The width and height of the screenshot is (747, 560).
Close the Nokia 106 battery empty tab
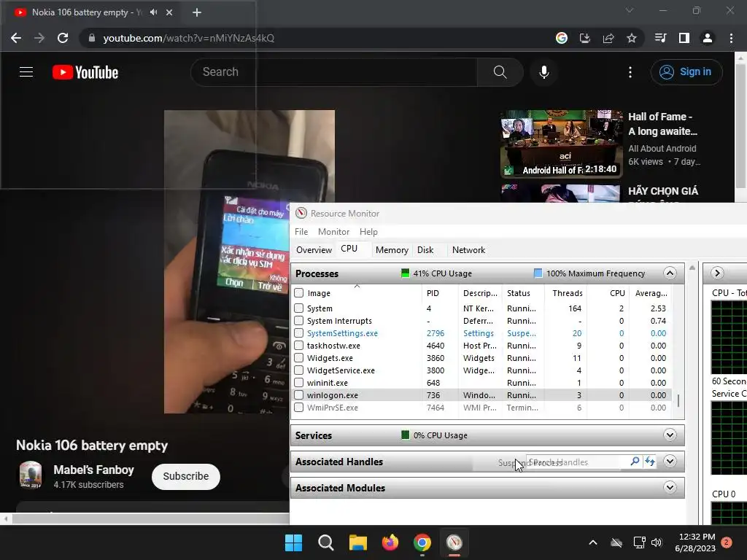[169, 12]
